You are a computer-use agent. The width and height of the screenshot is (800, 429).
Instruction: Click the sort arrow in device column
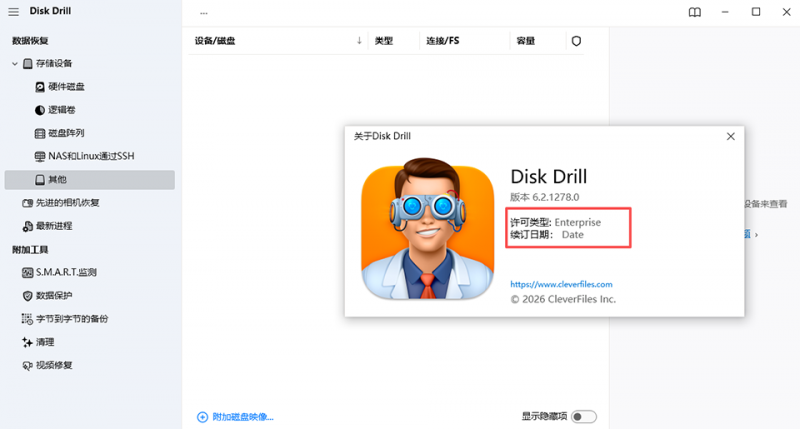[359, 41]
